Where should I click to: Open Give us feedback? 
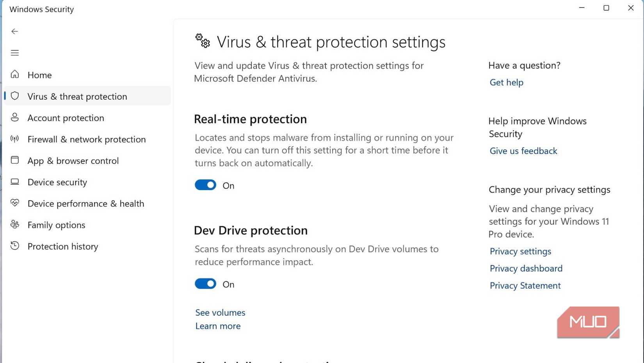click(523, 151)
